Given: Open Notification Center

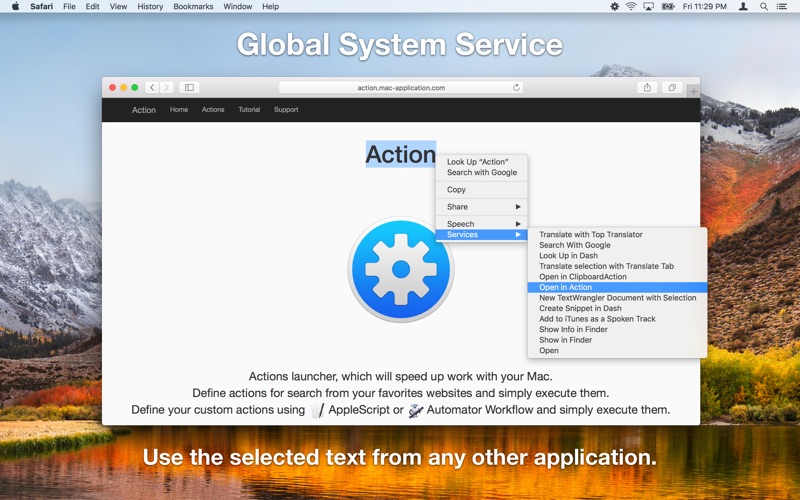Looking at the screenshot, I should (782, 7).
